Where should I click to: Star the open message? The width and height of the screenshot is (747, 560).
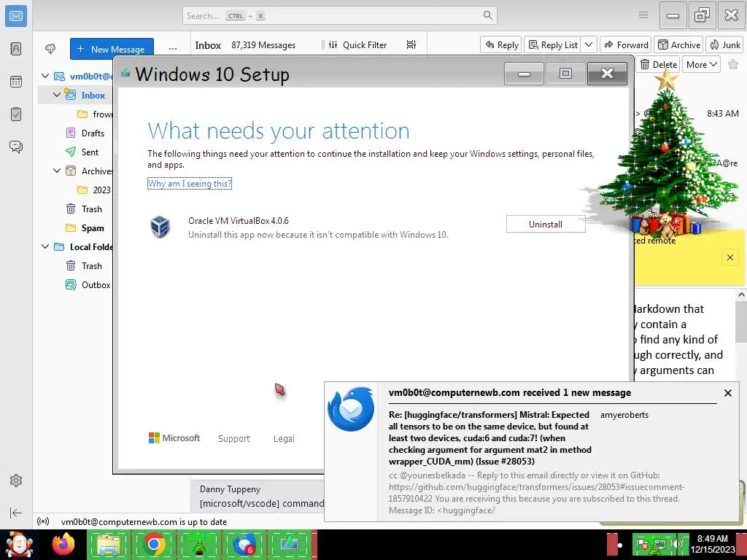click(x=733, y=65)
